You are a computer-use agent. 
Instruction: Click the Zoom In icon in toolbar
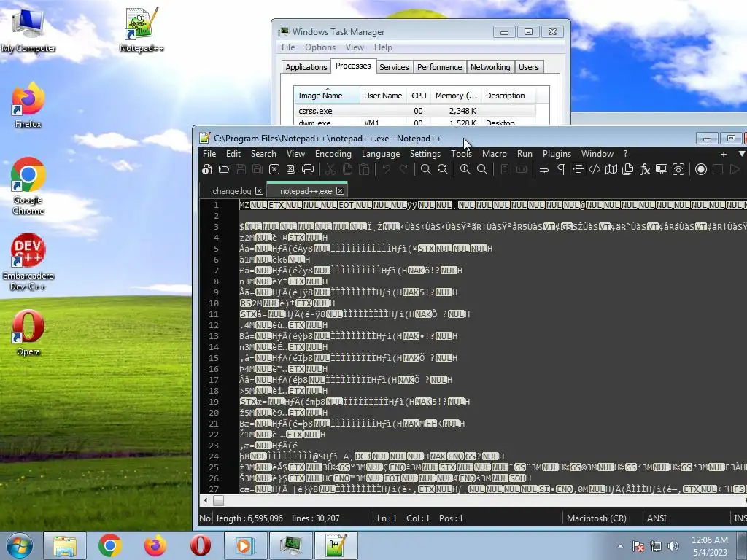(x=465, y=169)
